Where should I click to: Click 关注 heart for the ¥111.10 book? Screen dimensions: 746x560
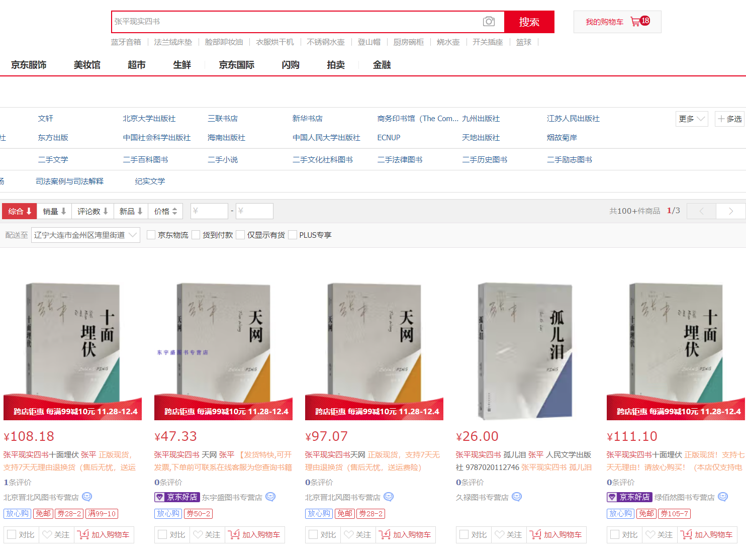660,535
